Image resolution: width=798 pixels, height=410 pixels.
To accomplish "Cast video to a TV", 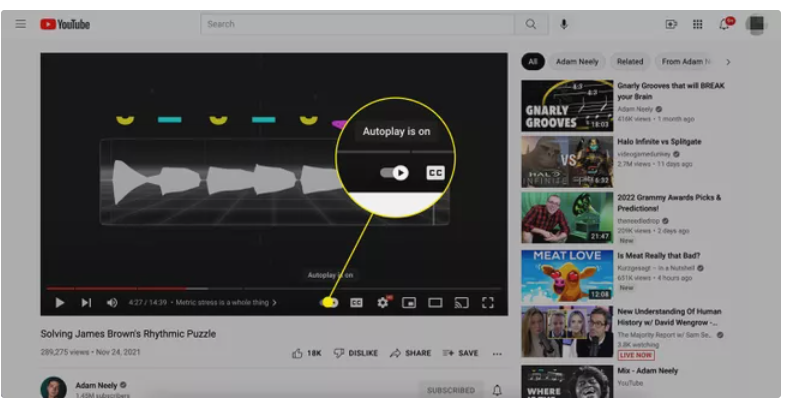I will coord(462,303).
